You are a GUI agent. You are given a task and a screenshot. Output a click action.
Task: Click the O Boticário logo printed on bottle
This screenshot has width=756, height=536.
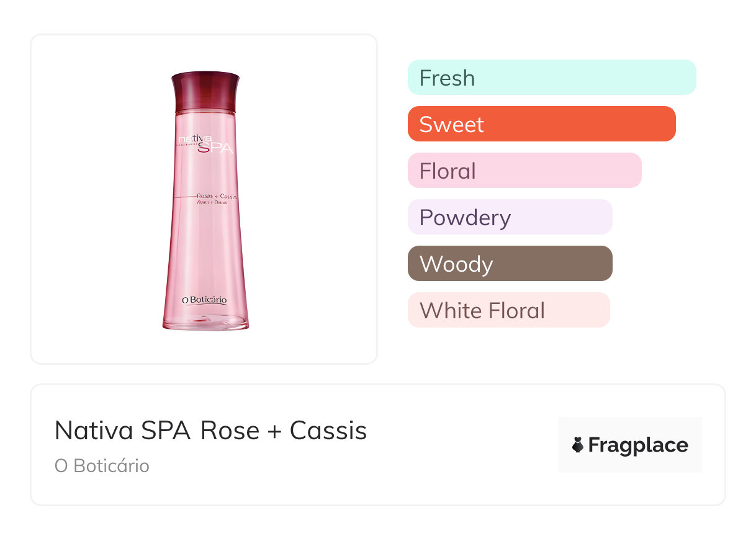click(204, 300)
